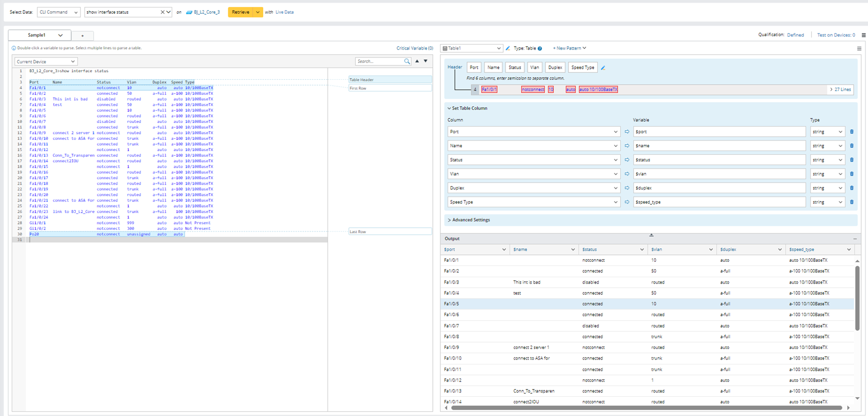Open the Current Device dropdown
The height and width of the screenshot is (416, 868).
pyautogui.click(x=46, y=62)
